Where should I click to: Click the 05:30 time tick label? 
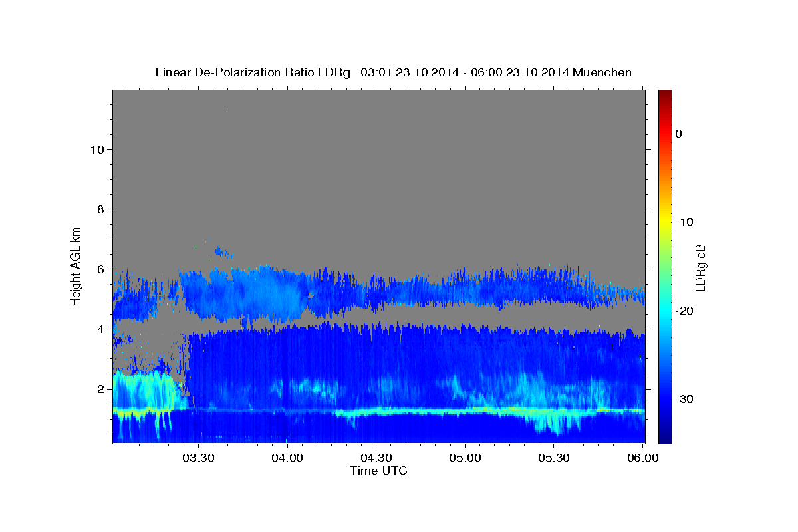click(554, 458)
